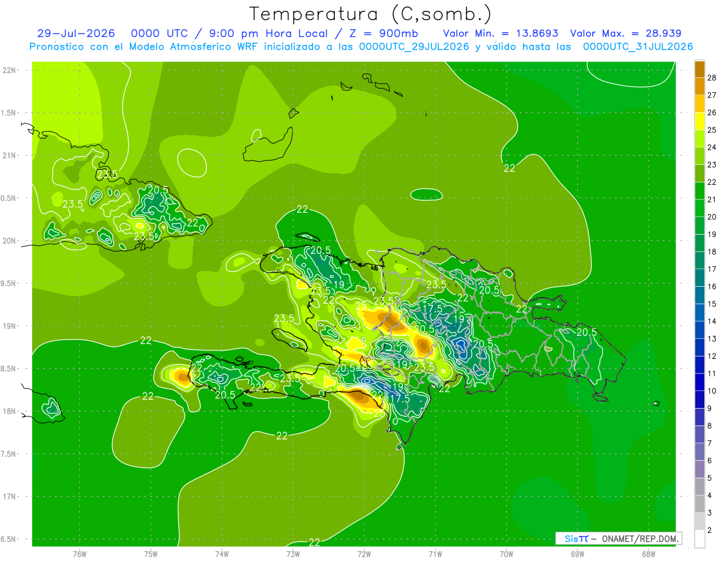Click longitude axis label "68W"
The width and height of the screenshot is (728, 562).
649,554
